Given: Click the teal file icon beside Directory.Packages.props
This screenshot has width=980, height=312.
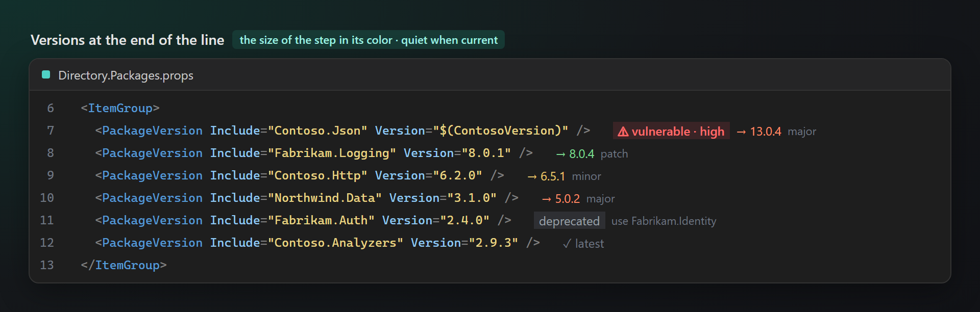Looking at the screenshot, I should (46, 75).
